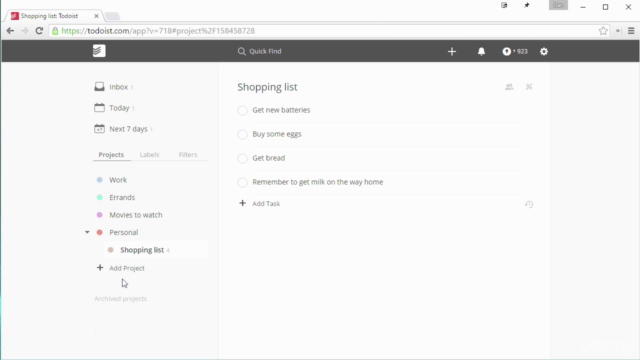Open the share project people icon
This screenshot has height=360, width=640.
(x=509, y=87)
